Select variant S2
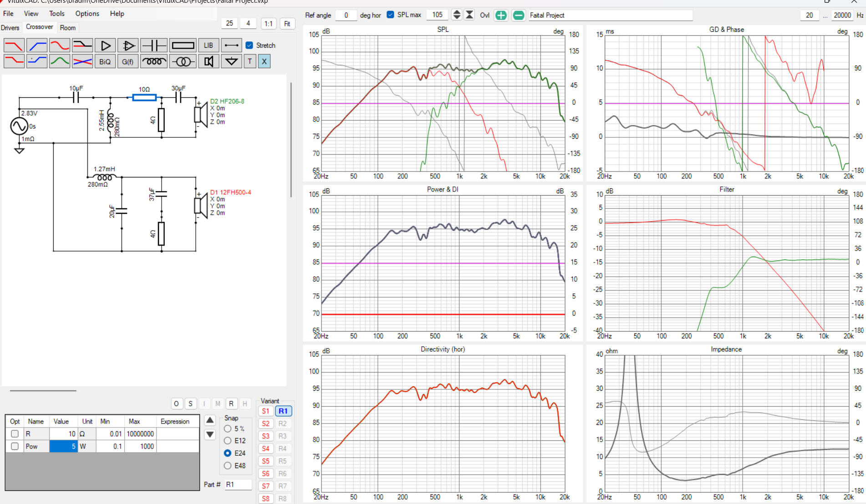The image size is (866, 504). coord(266,423)
